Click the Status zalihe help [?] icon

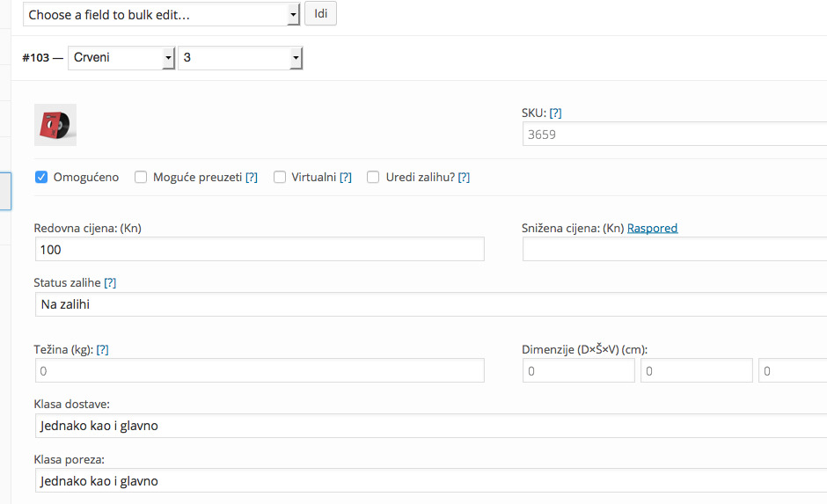(x=110, y=282)
